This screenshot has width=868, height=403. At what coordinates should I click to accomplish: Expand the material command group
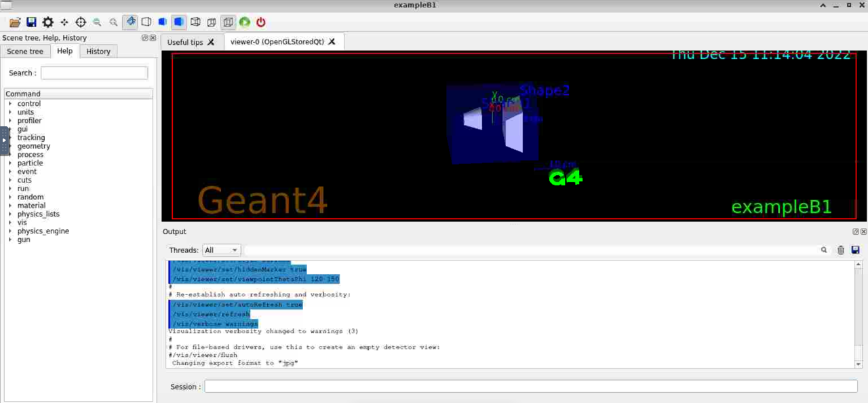[x=10, y=206]
